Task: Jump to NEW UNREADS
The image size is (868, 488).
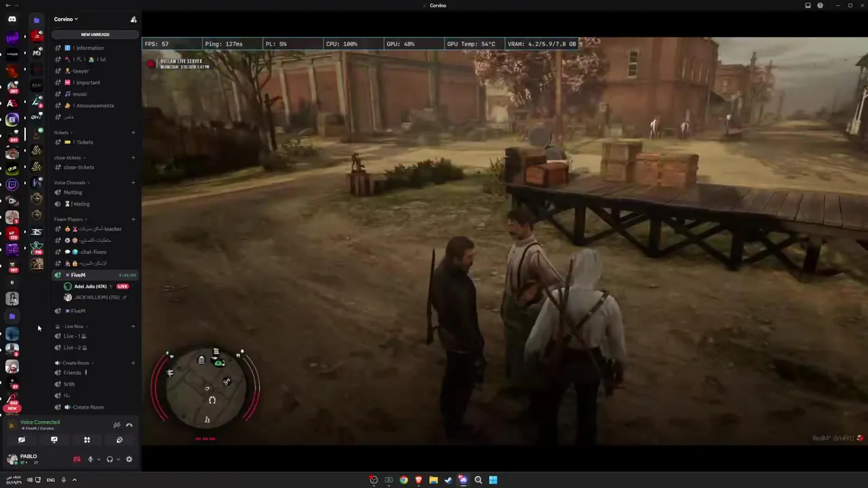Action: tap(95, 35)
